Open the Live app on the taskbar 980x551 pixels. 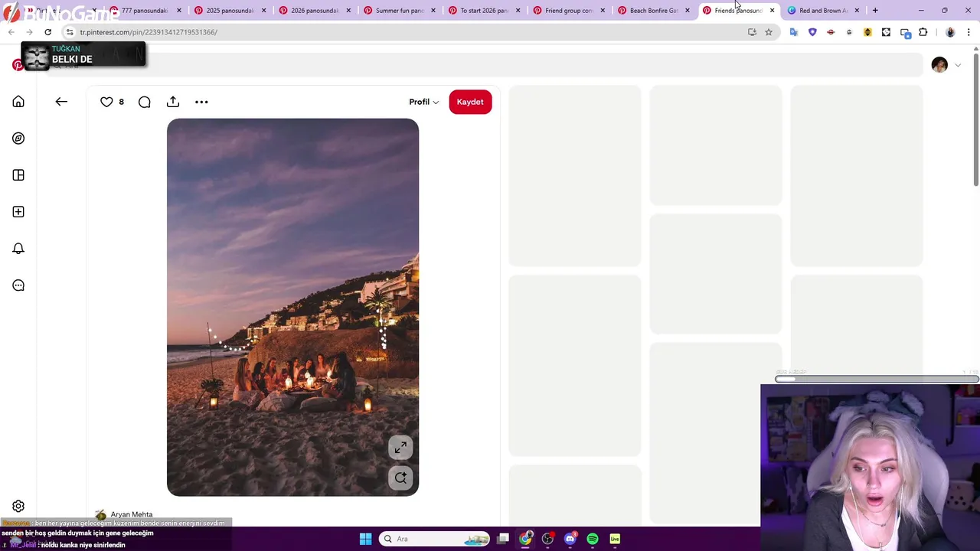615,539
